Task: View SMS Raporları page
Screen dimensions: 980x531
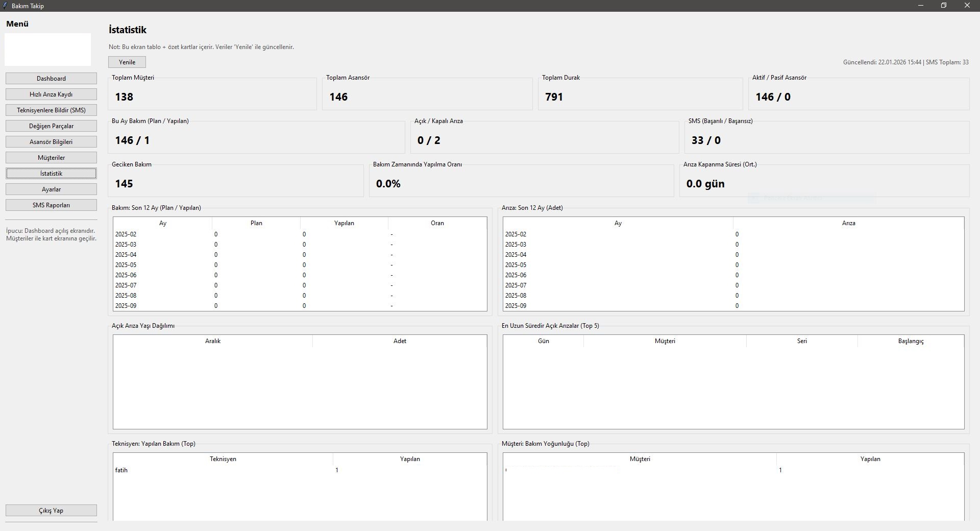Action: (x=51, y=205)
